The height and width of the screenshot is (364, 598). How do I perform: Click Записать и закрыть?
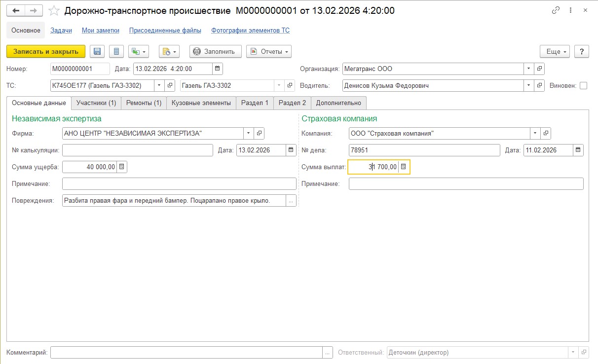[46, 51]
